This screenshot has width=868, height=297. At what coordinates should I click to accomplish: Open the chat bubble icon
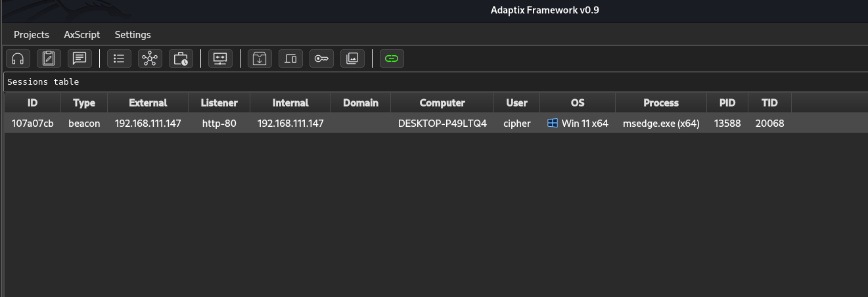coord(80,58)
